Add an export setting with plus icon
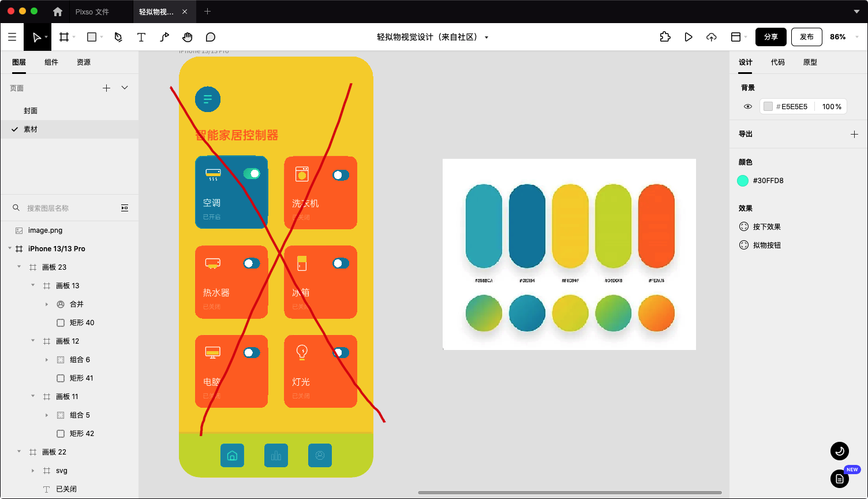Screen dimensions: 868x499 (855, 134)
